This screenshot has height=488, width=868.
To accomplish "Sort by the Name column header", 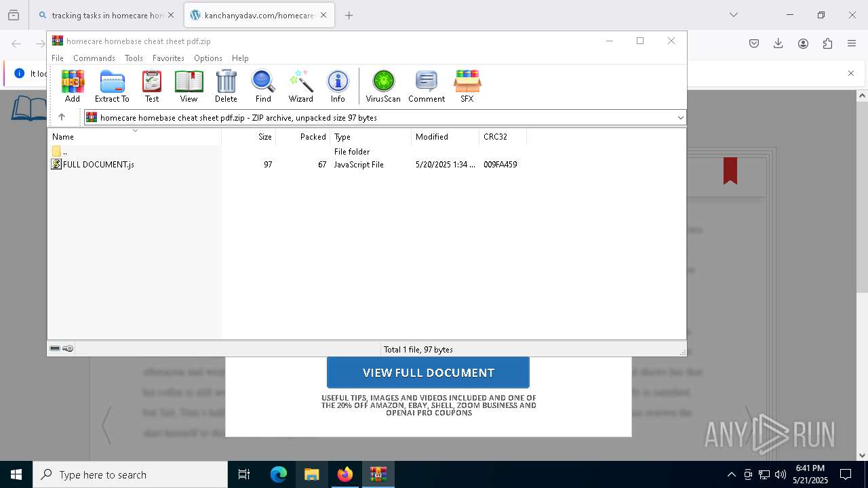I will pos(134,137).
